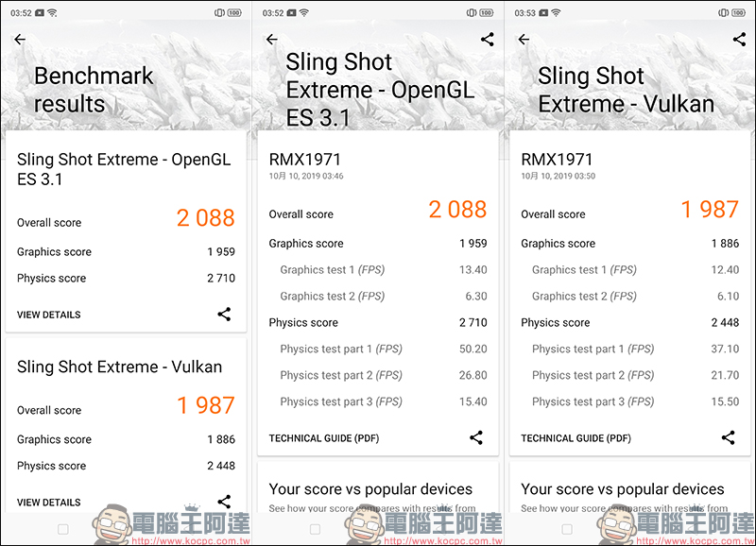Tap back arrow on Vulkan results screen

click(x=524, y=39)
